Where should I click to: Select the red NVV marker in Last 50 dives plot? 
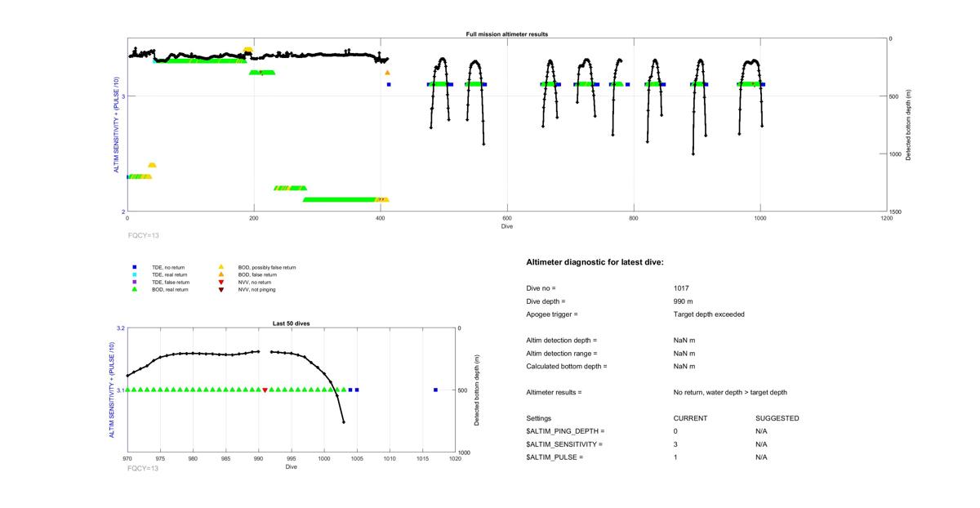coord(265,390)
